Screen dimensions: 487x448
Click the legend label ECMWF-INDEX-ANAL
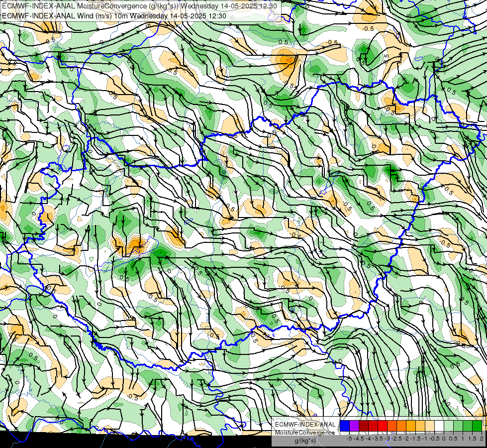tap(305, 425)
